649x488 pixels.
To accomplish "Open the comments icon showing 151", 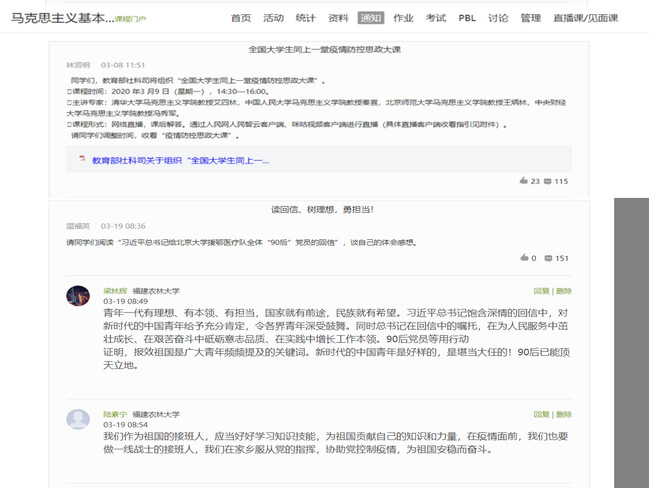I will point(547,258).
